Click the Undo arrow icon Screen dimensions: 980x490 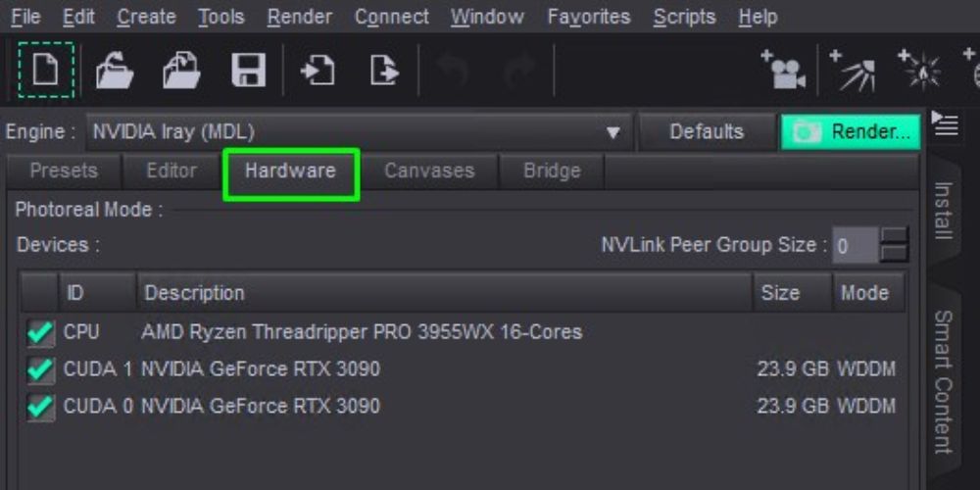click(x=452, y=71)
